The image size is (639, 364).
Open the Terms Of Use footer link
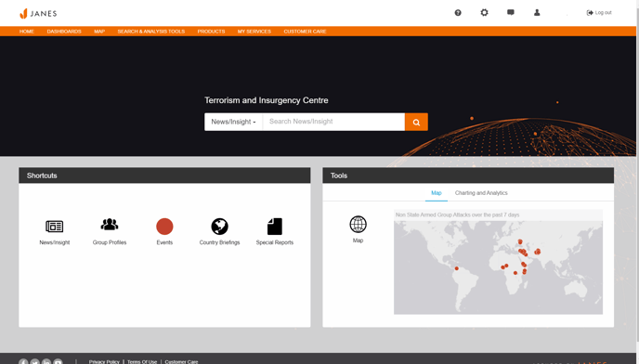tap(142, 361)
